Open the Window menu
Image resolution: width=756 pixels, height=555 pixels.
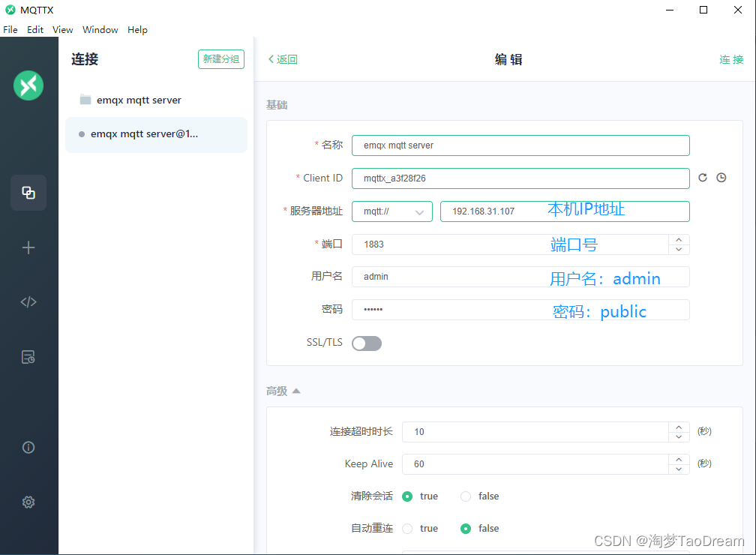(100, 30)
